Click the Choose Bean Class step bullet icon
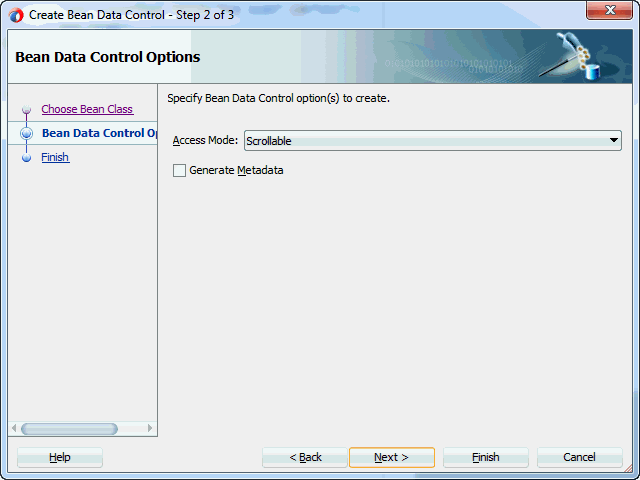 [x=27, y=109]
